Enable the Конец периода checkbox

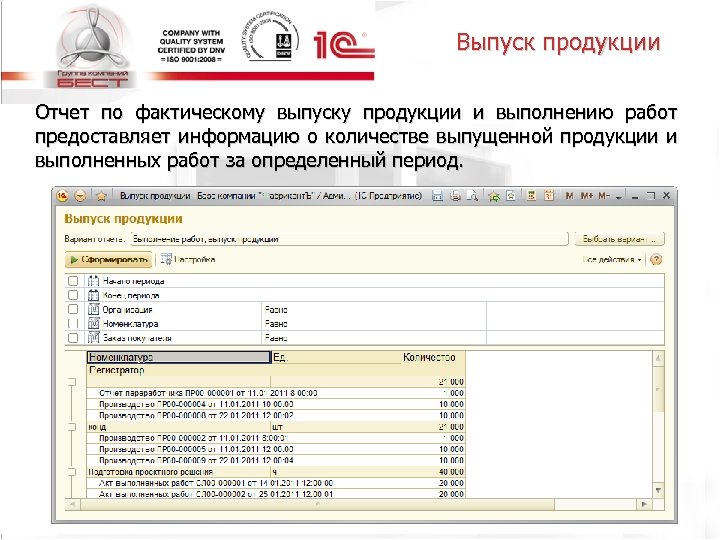coord(73,295)
